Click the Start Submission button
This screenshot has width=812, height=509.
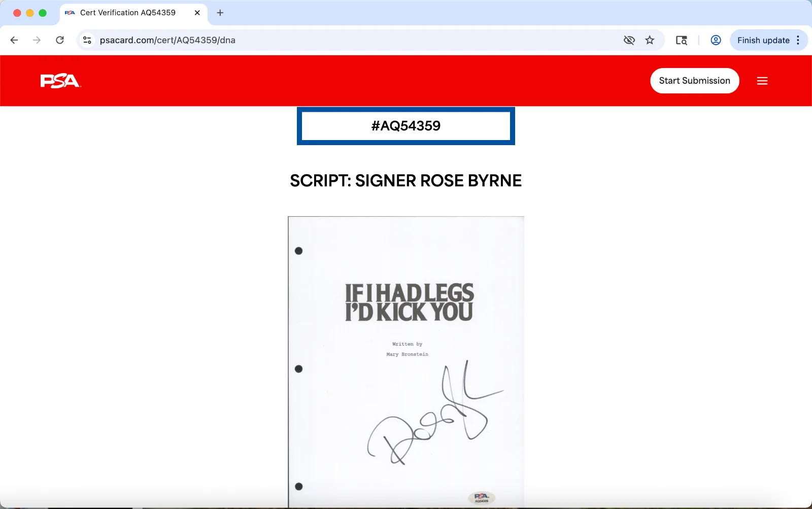click(694, 81)
